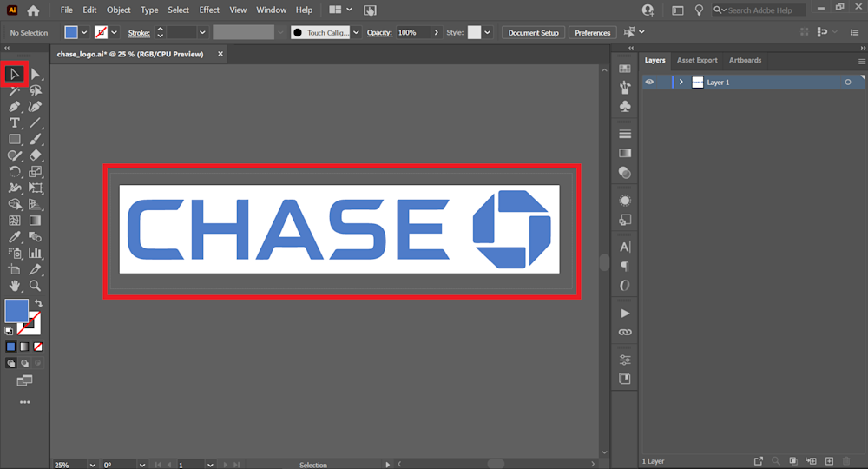Open the Effect menu

tap(209, 10)
